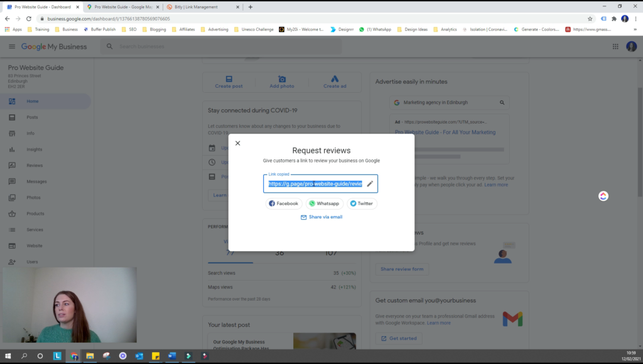Open Home in the sidebar
The image size is (643, 364).
[x=45, y=101]
